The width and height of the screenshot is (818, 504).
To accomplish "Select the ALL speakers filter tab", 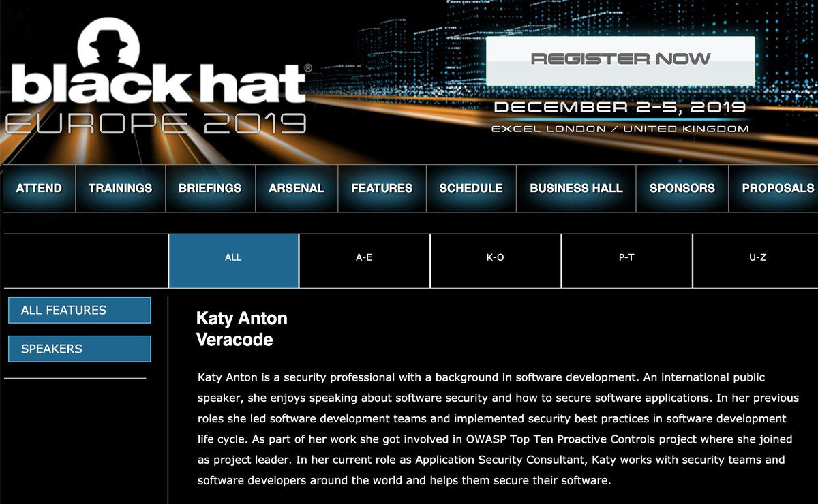I will [233, 261].
